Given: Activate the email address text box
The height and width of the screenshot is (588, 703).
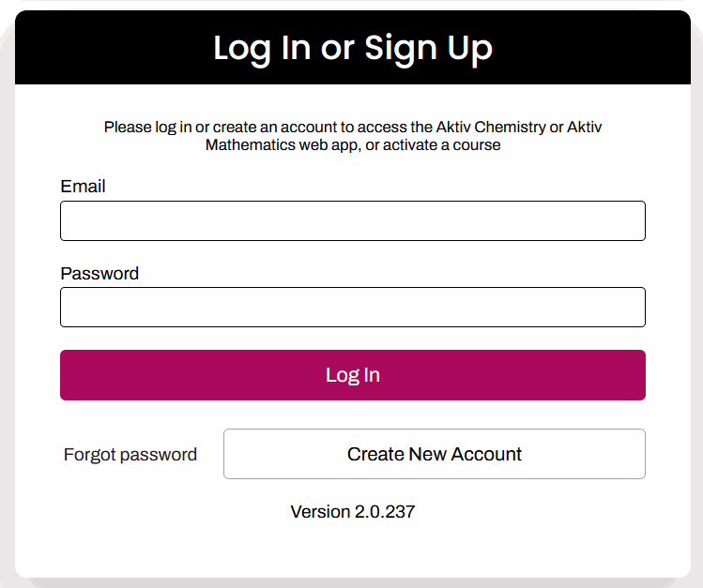Looking at the screenshot, I should tap(352, 221).
